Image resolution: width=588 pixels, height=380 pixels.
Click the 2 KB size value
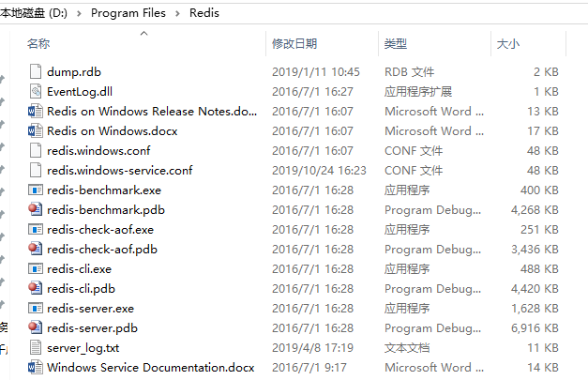pos(547,72)
